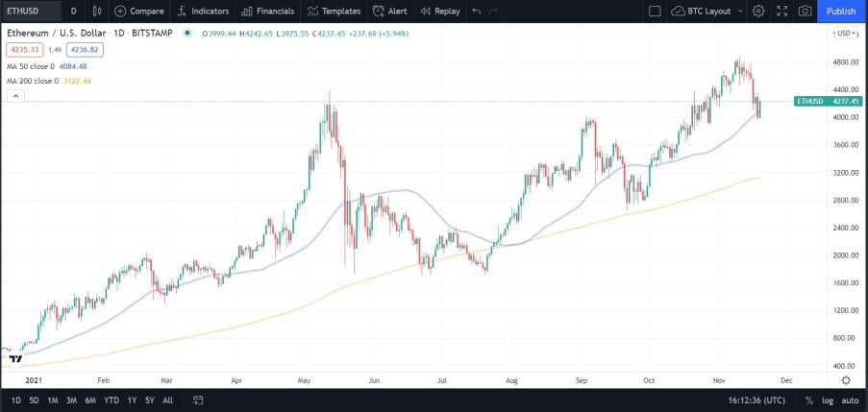
Task: Toggle the auto scale option
Action: click(x=851, y=400)
